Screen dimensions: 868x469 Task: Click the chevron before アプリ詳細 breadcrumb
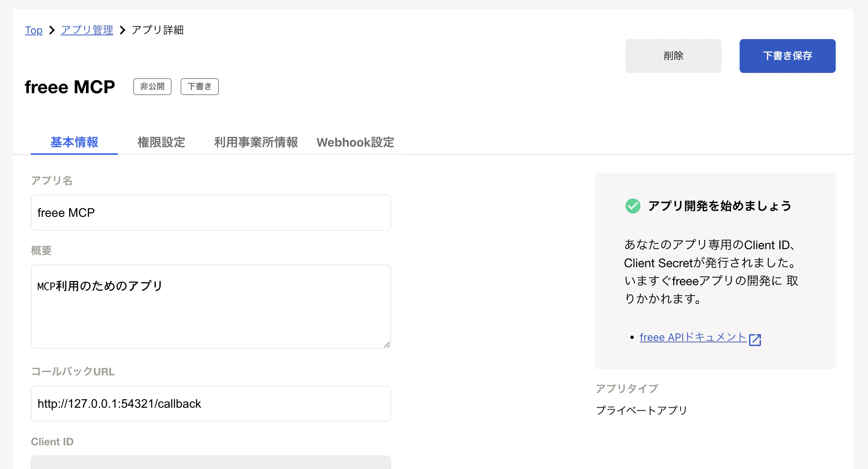click(122, 30)
